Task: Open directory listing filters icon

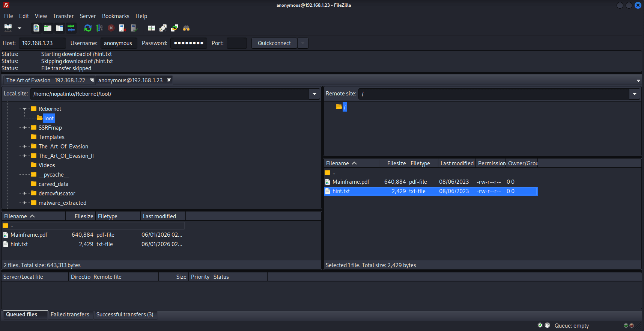Action: pos(151,28)
